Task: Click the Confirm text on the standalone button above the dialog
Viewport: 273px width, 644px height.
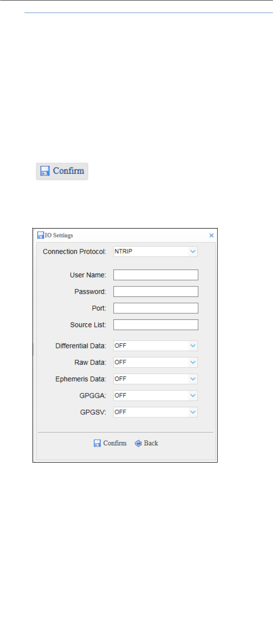Action: point(68,171)
